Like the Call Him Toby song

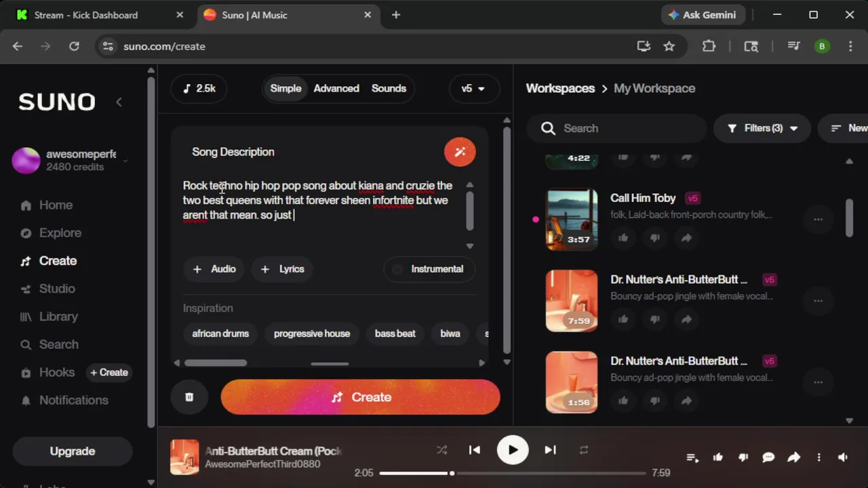[x=623, y=238]
